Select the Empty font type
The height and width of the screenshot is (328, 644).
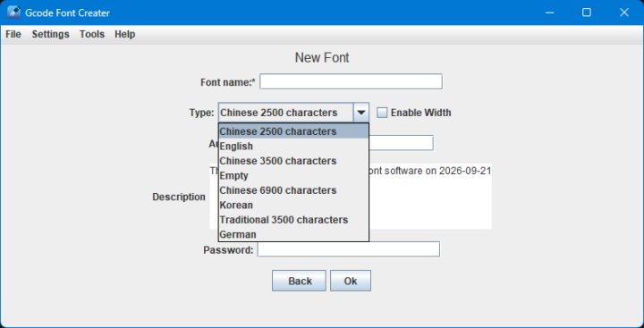[293, 176]
